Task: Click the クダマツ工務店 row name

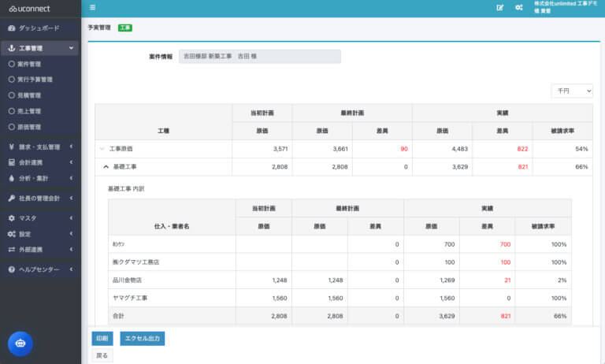Action: coord(135,262)
